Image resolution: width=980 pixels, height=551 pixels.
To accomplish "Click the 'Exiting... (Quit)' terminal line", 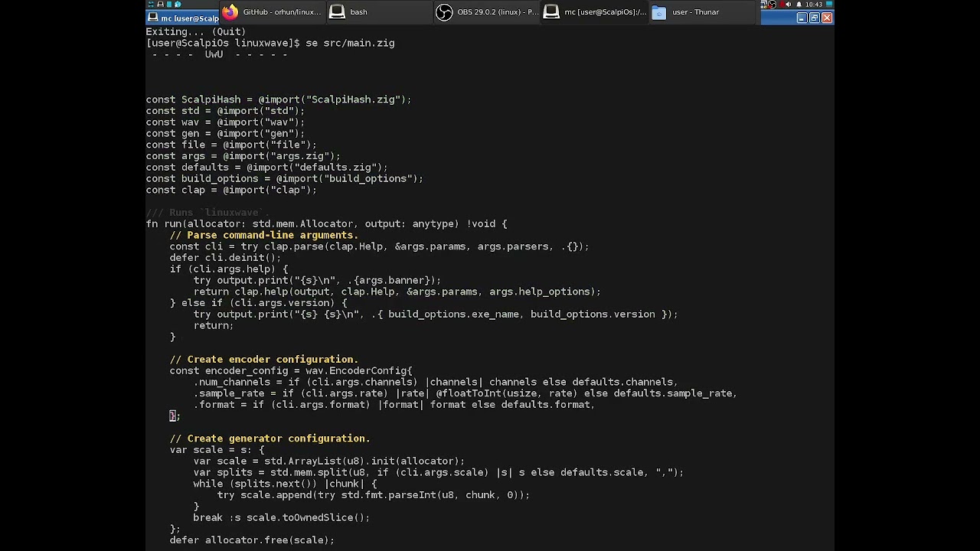I will point(196,31).
